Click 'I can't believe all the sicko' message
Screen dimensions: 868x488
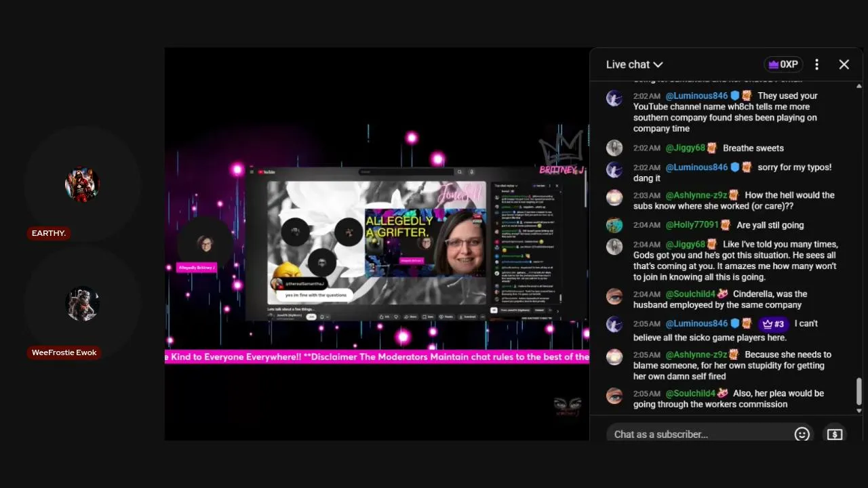[x=726, y=331]
